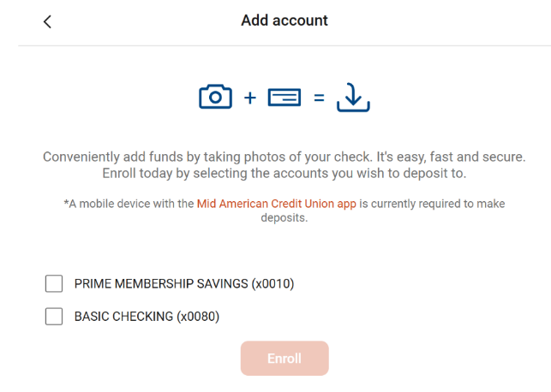Screen dimensions: 551x392
Task: Open the Mid American Credit Union app link
Action: point(277,204)
